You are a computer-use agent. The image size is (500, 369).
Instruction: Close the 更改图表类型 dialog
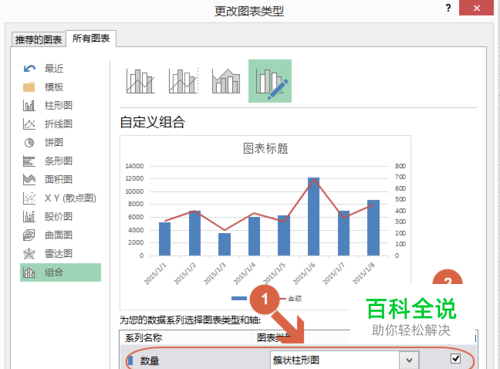(476, 8)
